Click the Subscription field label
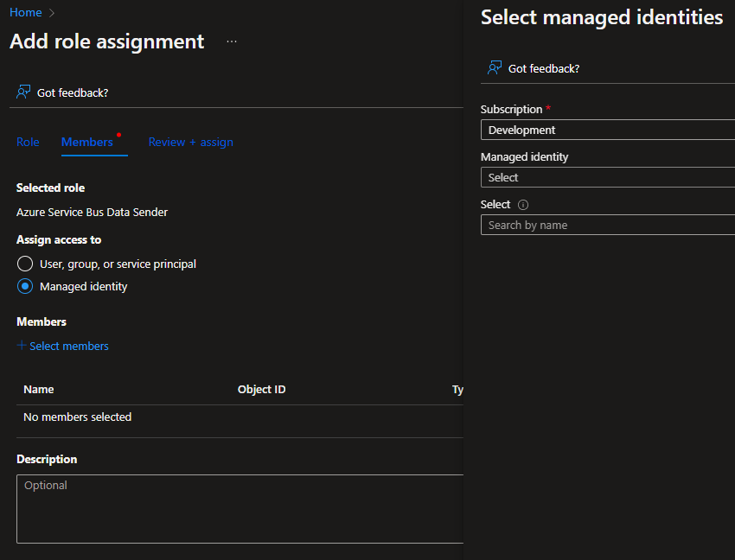Image resolution: width=735 pixels, height=560 pixels. click(x=511, y=109)
